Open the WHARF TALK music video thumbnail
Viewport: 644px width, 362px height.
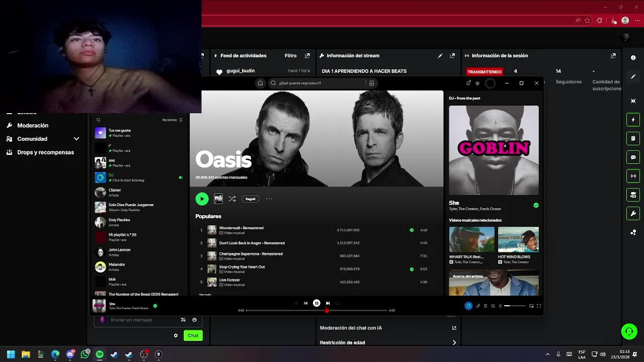click(x=472, y=239)
